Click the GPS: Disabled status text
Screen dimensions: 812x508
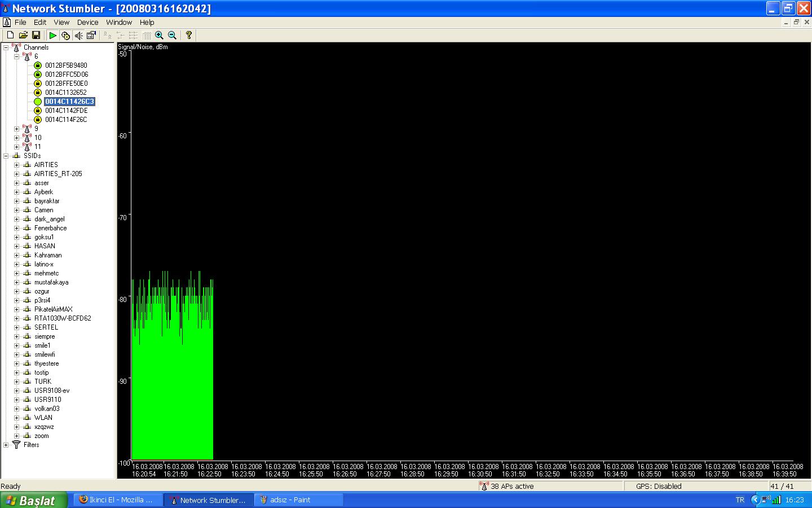[x=659, y=486]
